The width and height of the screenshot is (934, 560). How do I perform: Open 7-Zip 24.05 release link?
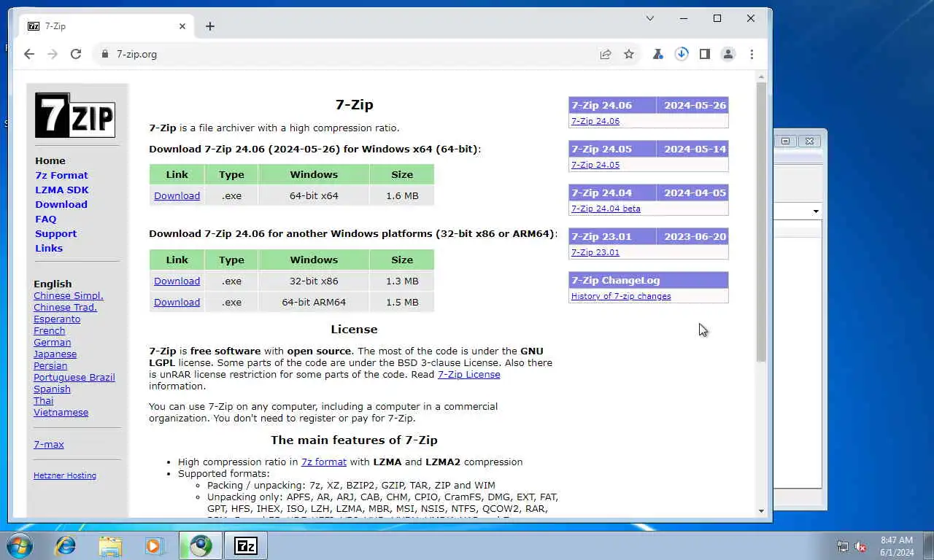(x=595, y=165)
